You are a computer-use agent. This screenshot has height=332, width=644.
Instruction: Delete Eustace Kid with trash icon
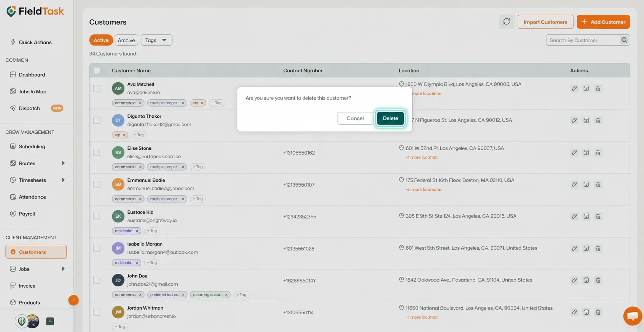[x=598, y=217]
